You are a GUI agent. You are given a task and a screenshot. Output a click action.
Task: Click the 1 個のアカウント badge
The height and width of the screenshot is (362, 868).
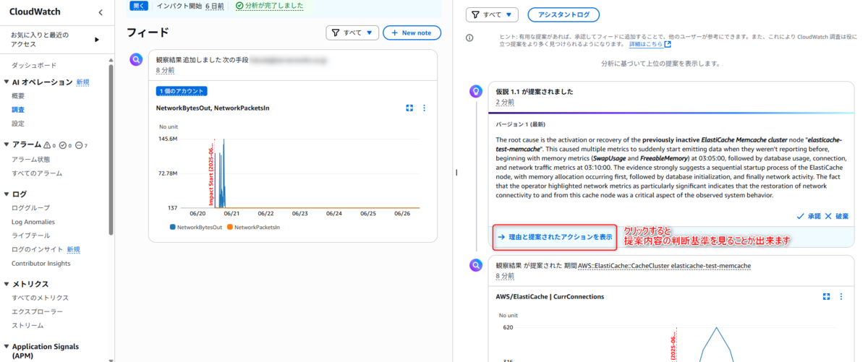182,91
